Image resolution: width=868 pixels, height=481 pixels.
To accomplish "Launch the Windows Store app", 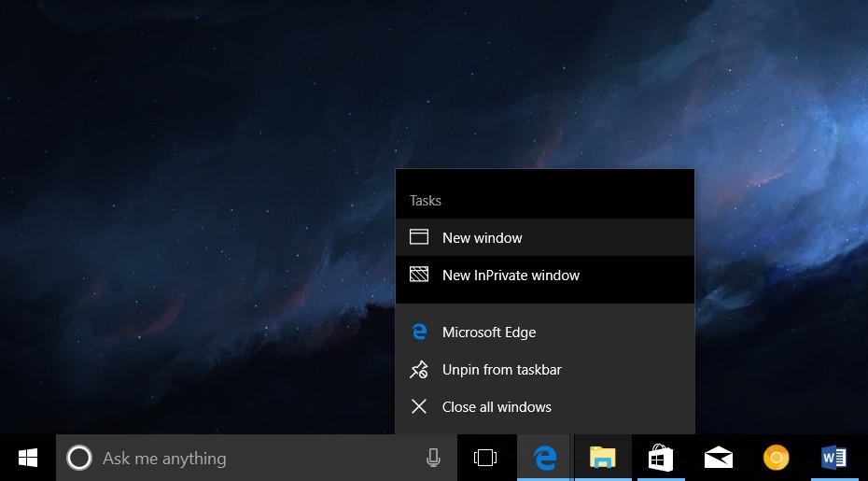I will tap(661, 458).
